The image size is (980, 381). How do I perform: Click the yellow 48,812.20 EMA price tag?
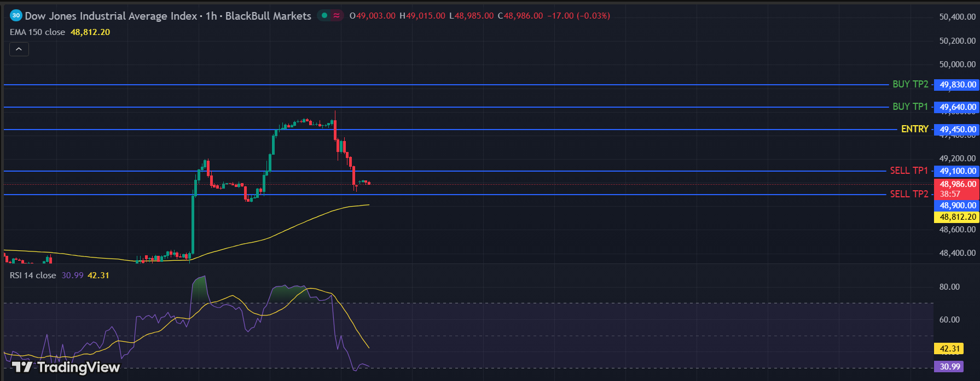pos(957,217)
